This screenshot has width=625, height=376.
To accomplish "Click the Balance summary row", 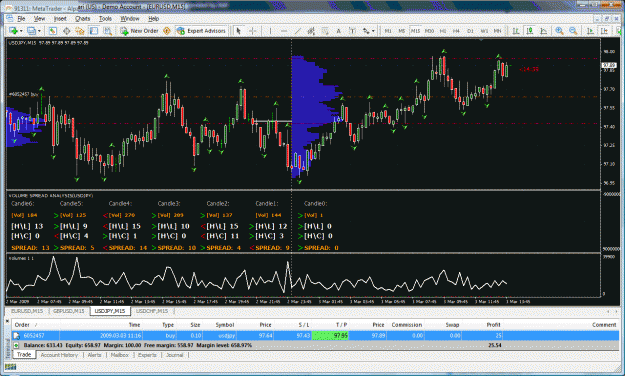I will (x=315, y=345).
